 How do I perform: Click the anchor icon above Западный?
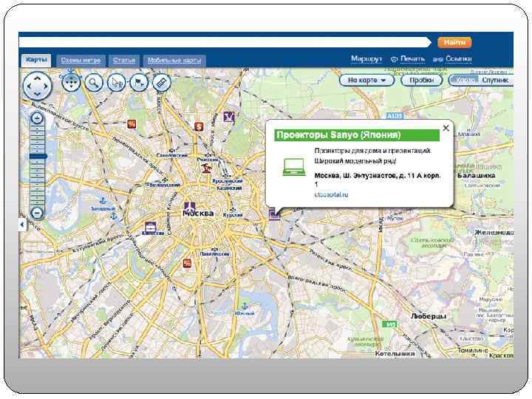tap(102, 201)
